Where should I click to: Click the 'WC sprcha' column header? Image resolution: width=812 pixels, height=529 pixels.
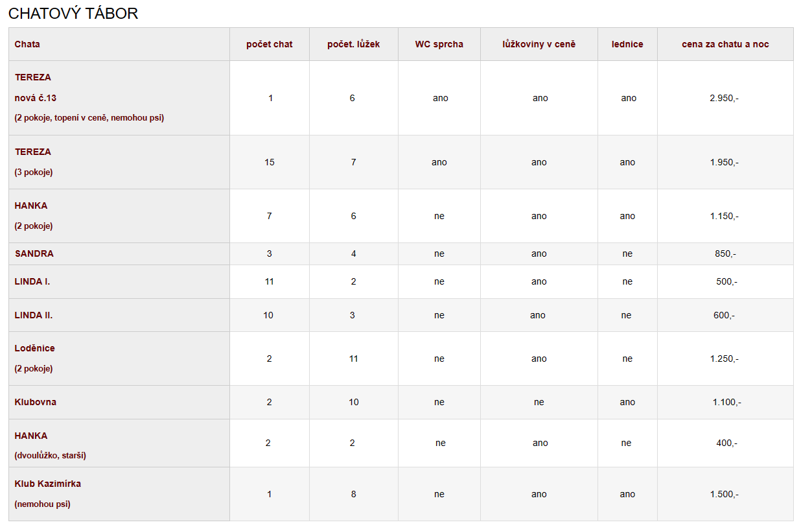point(439,44)
